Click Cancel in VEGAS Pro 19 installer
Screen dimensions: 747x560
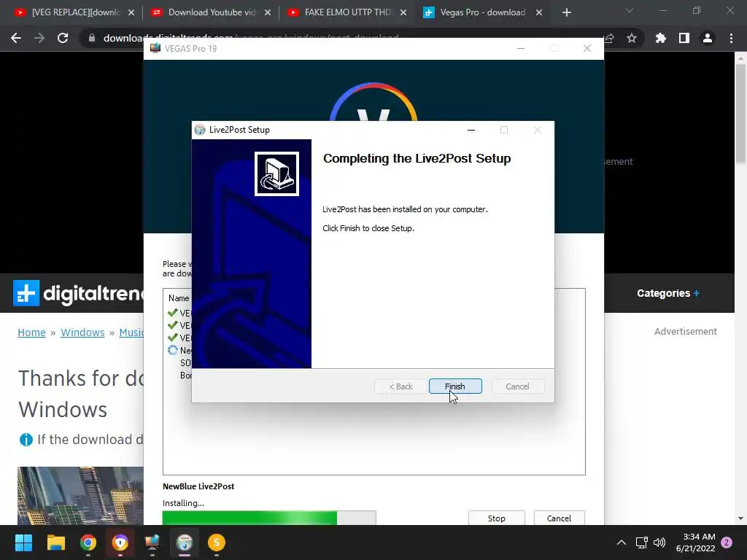pyautogui.click(x=559, y=518)
